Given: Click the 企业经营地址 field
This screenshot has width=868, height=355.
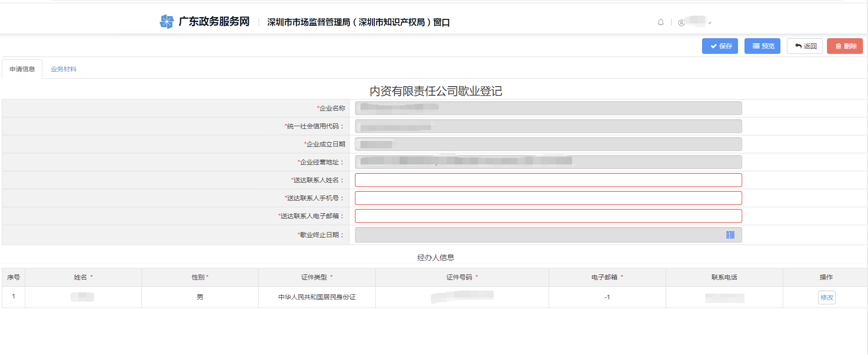Looking at the screenshot, I should pyautogui.click(x=548, y=162).
